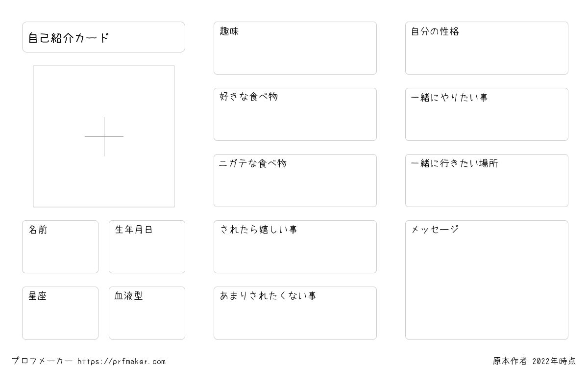Click the 趣味 hobby field
588x368 pixels.
pos(295,48)
